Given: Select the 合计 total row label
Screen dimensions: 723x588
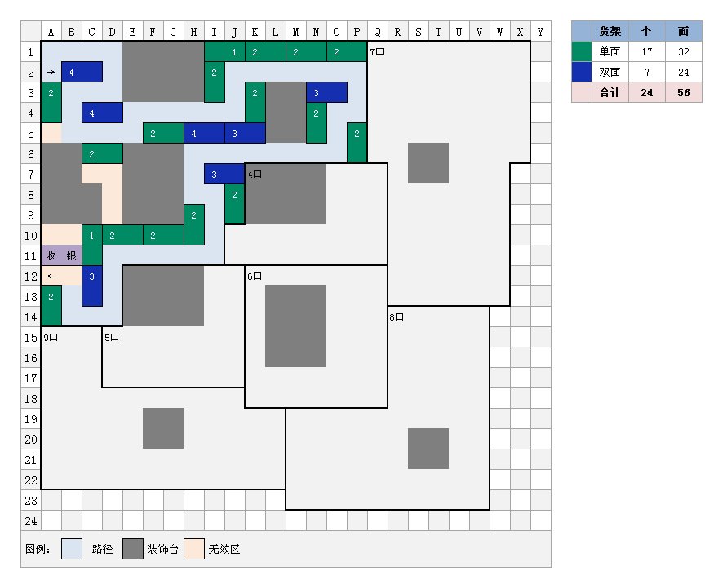Looking at the screenshot, I should click(x=610, y=92).
